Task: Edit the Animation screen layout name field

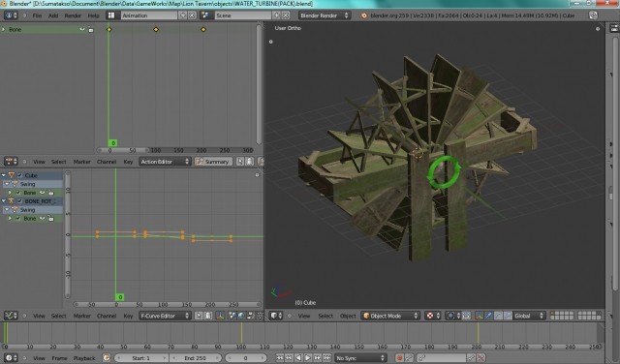Action: coord(148,15)
